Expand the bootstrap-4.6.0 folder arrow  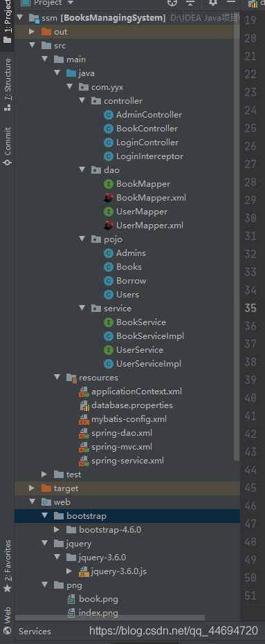(x=57, y=529)
